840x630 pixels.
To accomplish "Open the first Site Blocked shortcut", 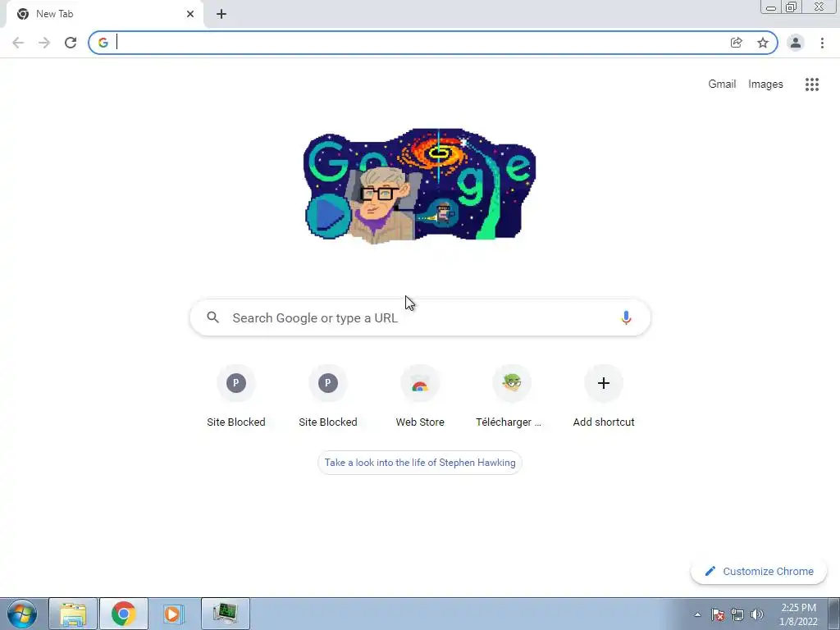I will point(236,396).
